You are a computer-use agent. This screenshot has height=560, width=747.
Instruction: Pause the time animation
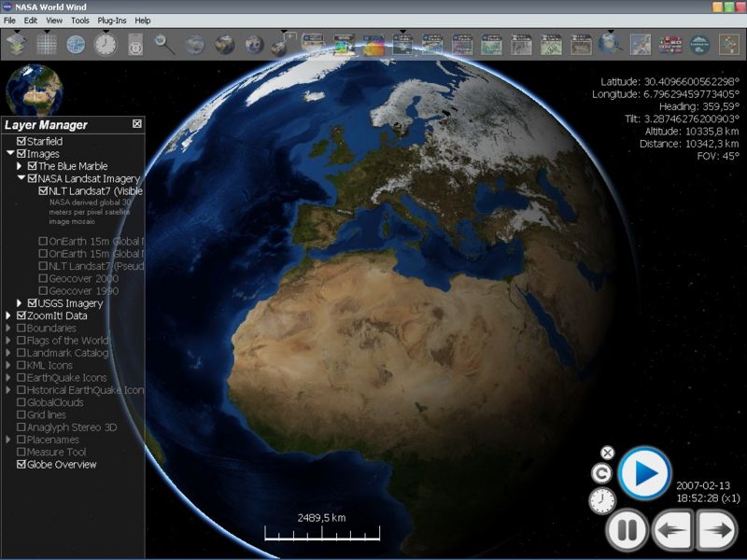627,531
